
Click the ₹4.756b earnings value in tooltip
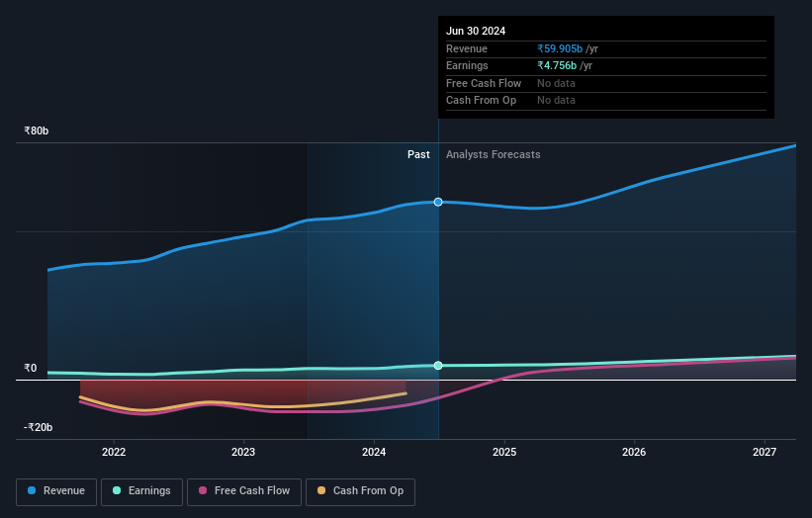pyautogui.click(x=557, y=65)
